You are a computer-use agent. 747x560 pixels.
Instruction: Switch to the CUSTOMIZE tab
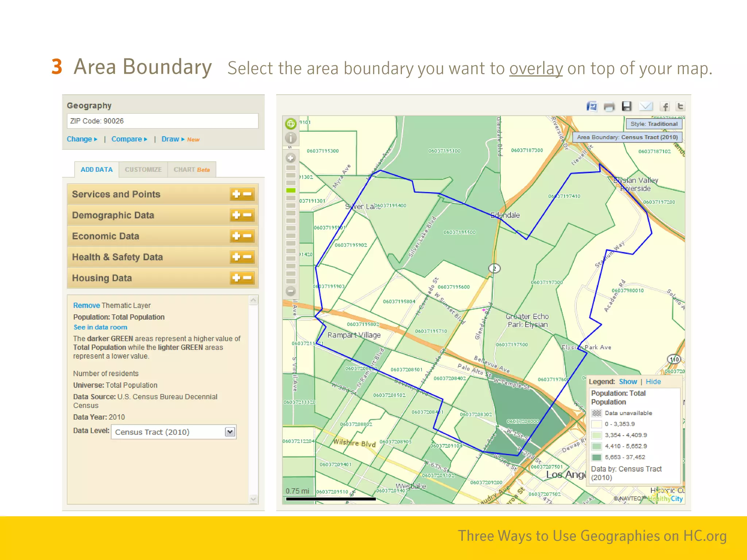(x=143, y=170)
